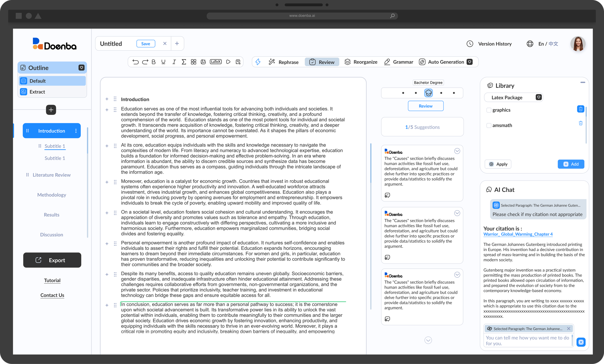Check the amsmath package checkbox

(489, 126)
